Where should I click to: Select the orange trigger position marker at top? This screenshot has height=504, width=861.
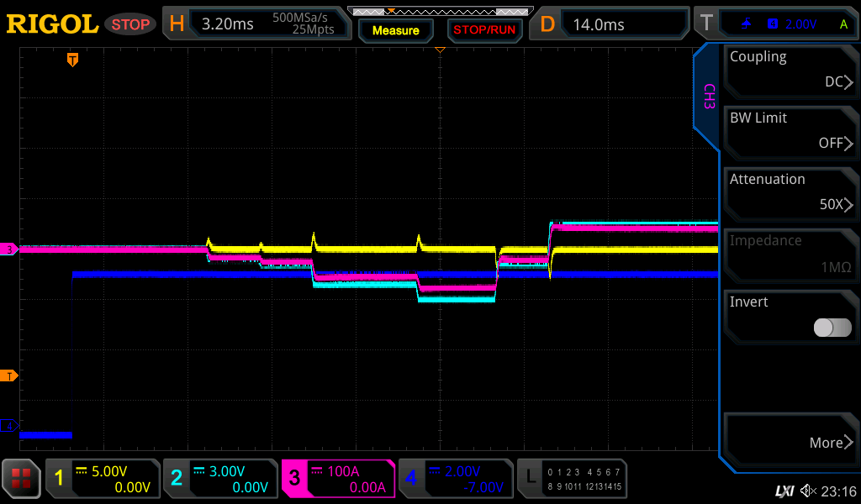click(73, 60)
